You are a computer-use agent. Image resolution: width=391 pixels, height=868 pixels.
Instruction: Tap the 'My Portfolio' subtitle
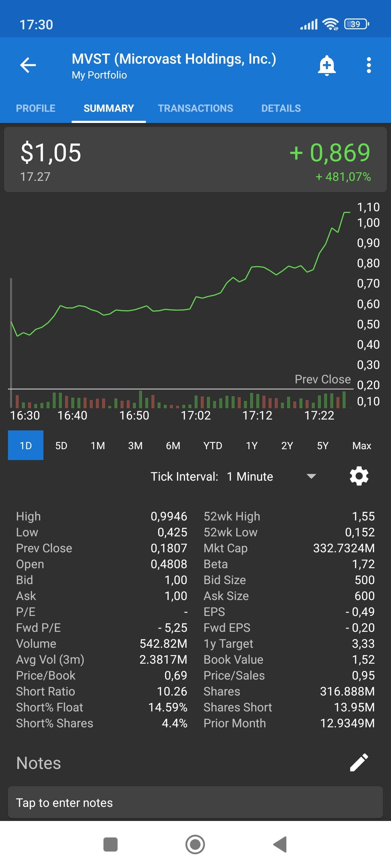pos(99,75)
